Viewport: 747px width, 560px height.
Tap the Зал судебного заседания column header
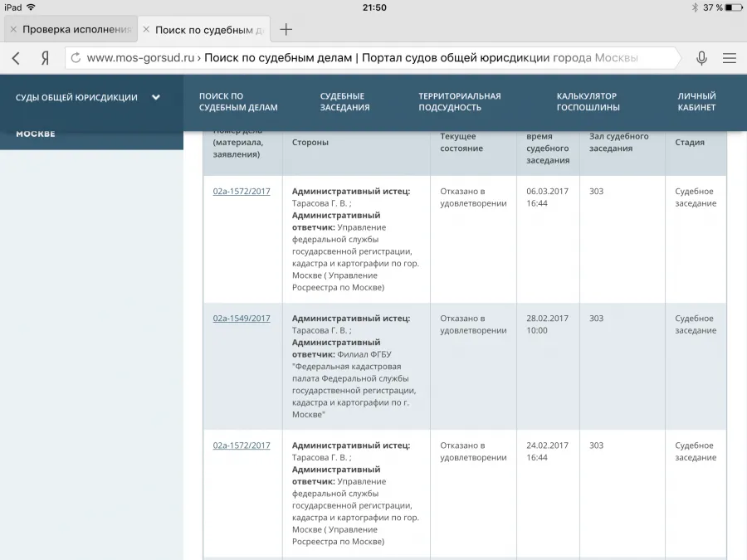pos(619,143)
